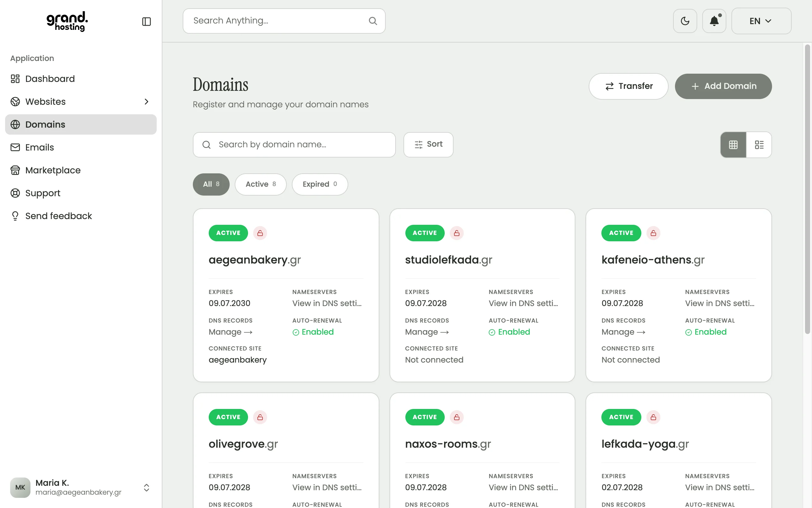Click connected site aegeanbakery
This screenshot has width=812, height=508.
tap(238, 360)
